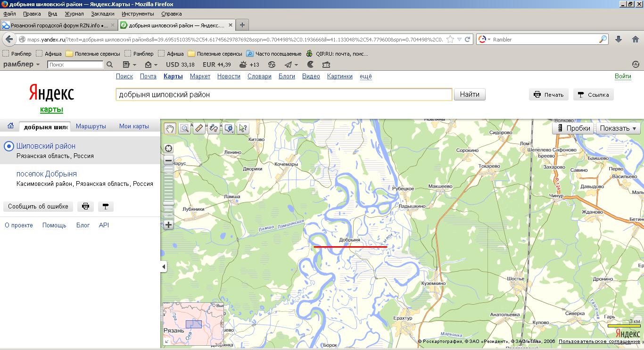Activate the 'What's here' info cursor tool

coord(243,128)
